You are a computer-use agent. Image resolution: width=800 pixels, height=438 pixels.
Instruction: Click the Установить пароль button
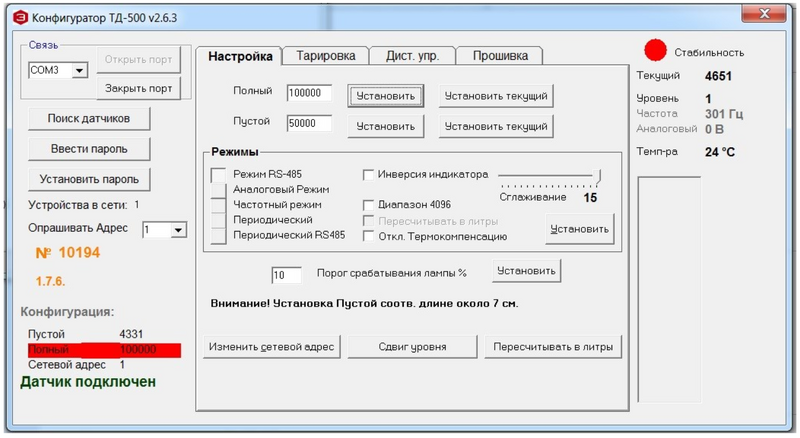point(89,179)
